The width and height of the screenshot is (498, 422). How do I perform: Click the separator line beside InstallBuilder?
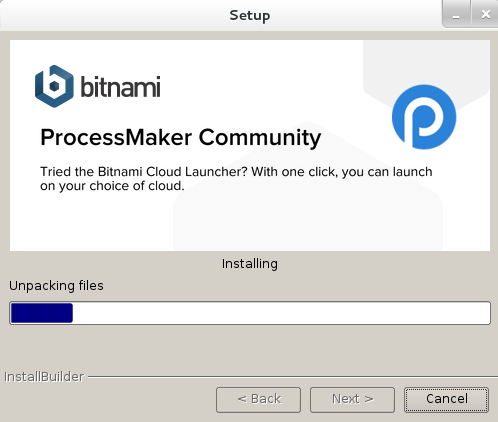coord(293,377)
